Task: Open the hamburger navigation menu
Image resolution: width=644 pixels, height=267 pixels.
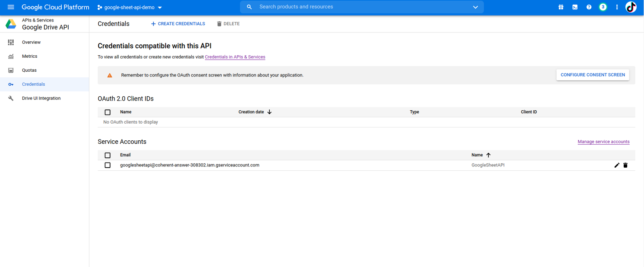Action: point(11,7)
